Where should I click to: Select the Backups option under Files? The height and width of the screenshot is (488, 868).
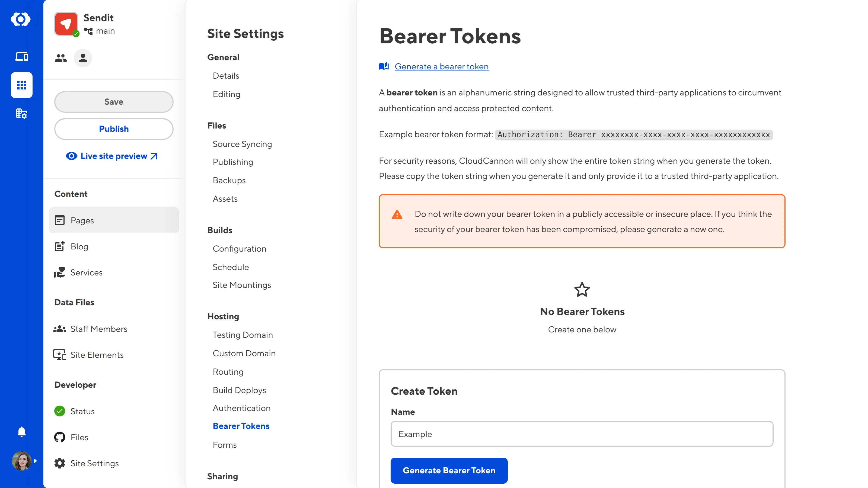pos(229,180)
